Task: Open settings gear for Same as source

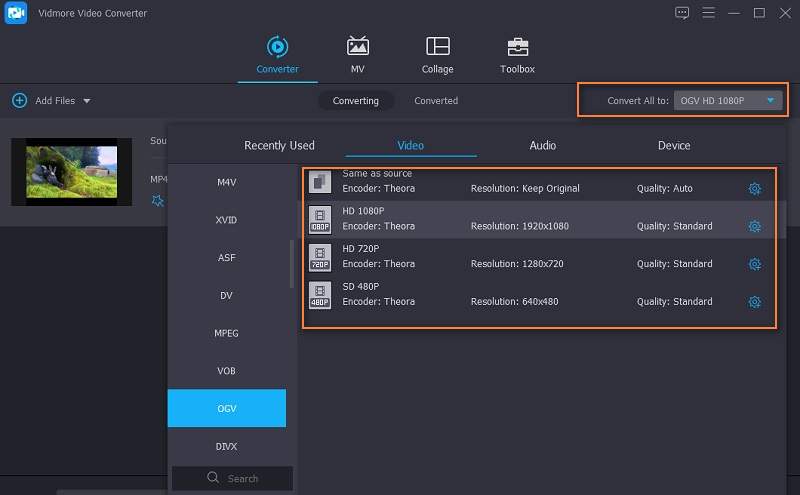Action: click(755, 189)
